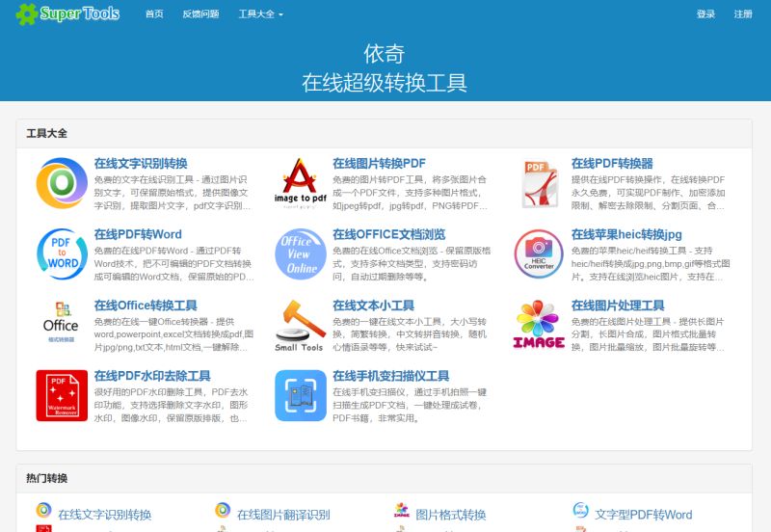Click small IMAGE icon beside 图片格式转换
The image size is (771, 532).
402,510
